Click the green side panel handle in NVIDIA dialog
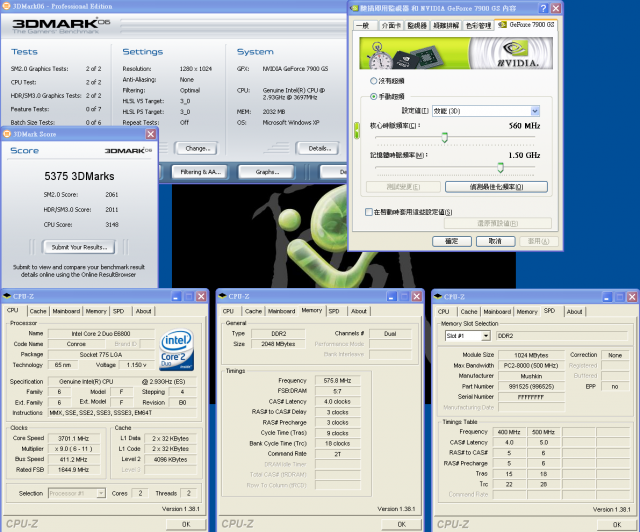Screen dimensions: 640x532 point(357,131)
